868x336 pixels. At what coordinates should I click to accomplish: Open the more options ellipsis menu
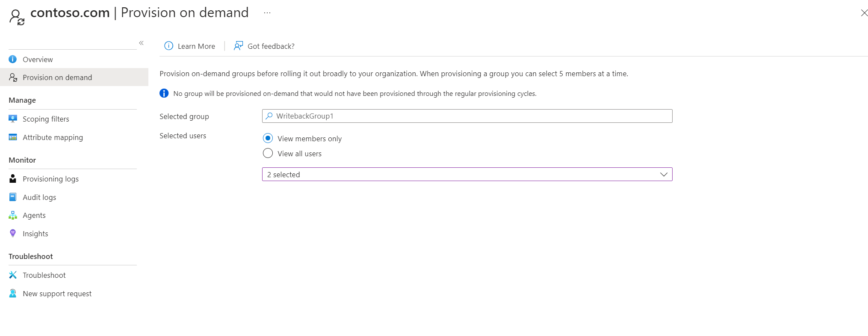point(267,13)
